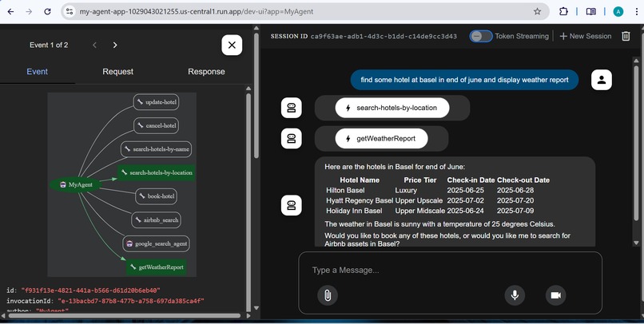Show the previous event with left chevron
Screen dimensions: 644x324
[95, 45]
